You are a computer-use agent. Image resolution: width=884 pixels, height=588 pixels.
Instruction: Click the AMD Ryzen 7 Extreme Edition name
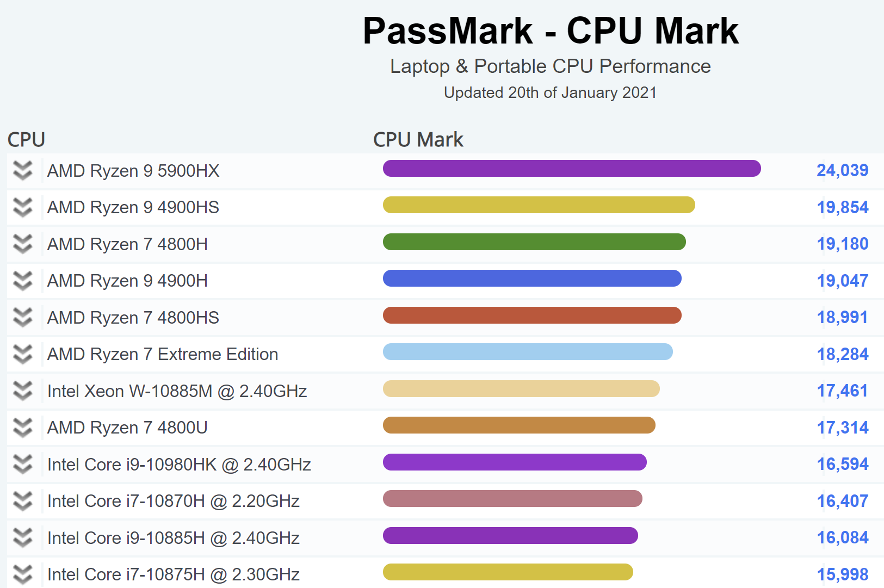pyautogui.click(x=162, y=354)
